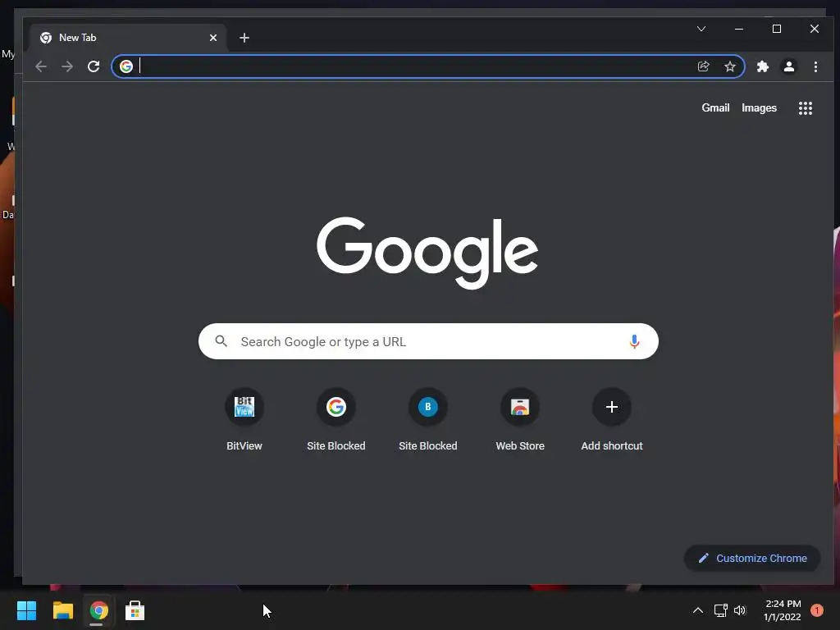
Task: Open the Web Store shortcut
Action: click(520, 420)
